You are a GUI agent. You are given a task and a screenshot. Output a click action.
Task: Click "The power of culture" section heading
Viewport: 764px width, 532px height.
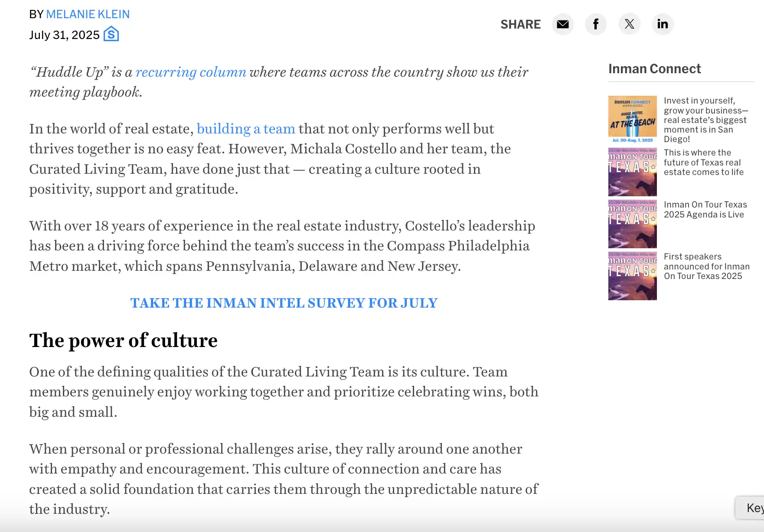(123, 341)
